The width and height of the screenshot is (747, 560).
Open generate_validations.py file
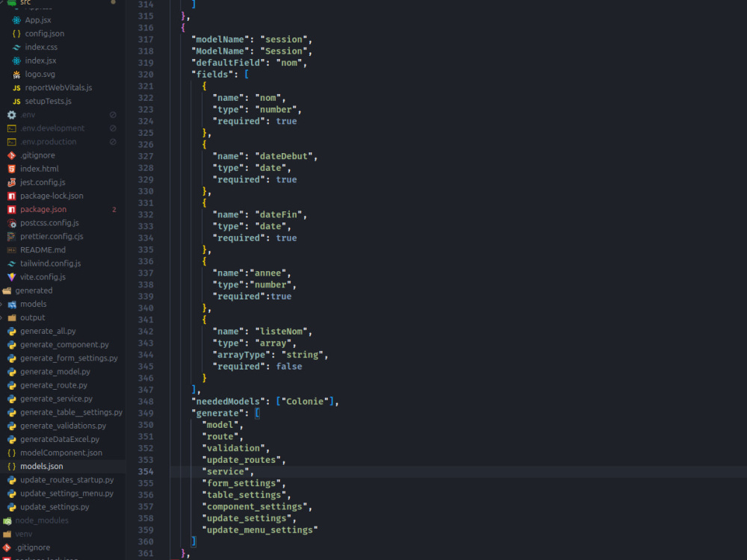[63, 426]
